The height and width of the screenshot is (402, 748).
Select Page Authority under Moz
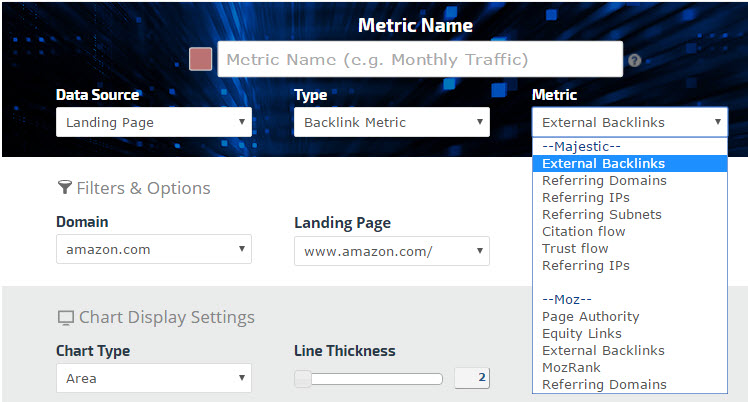point(590,317)
